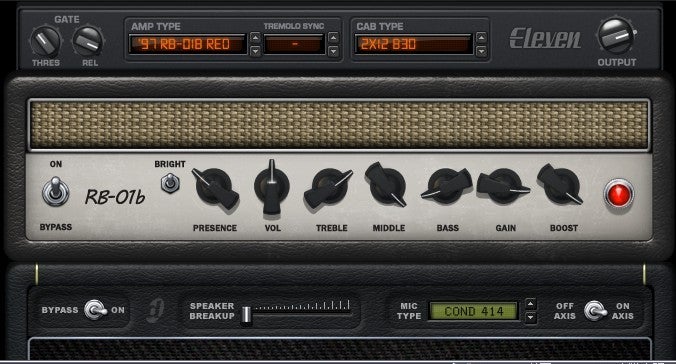The width and height of the screenshot is (676, 364).
Task: Click the Eleven logo
Action: point(545,38)
